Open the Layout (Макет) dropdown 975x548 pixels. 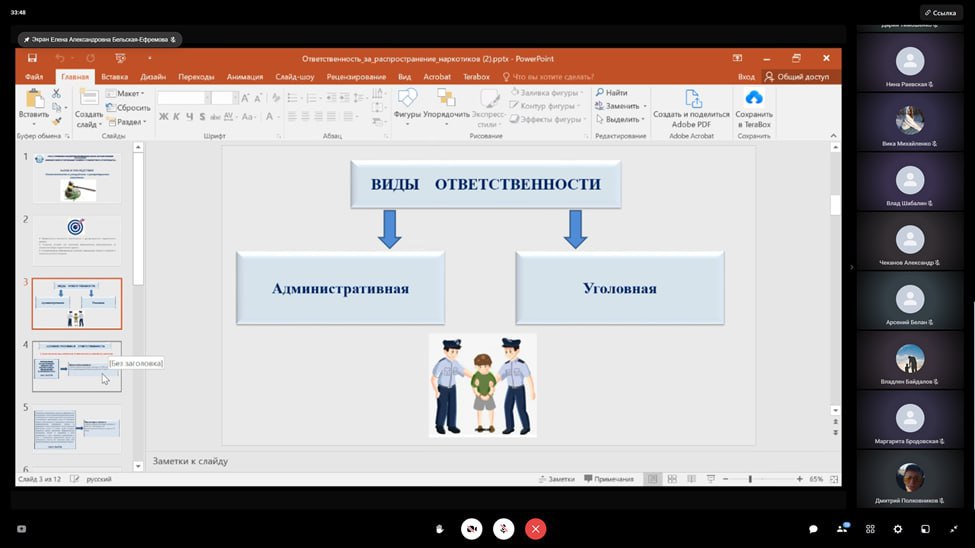(x=130, y=93)
